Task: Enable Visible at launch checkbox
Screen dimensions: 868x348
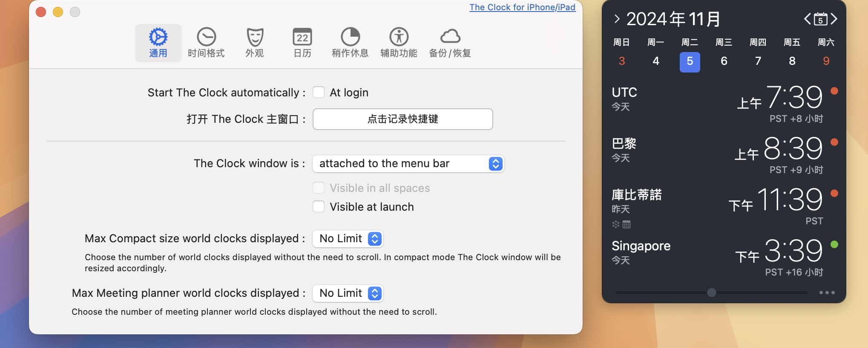Action: pos(319,207)
